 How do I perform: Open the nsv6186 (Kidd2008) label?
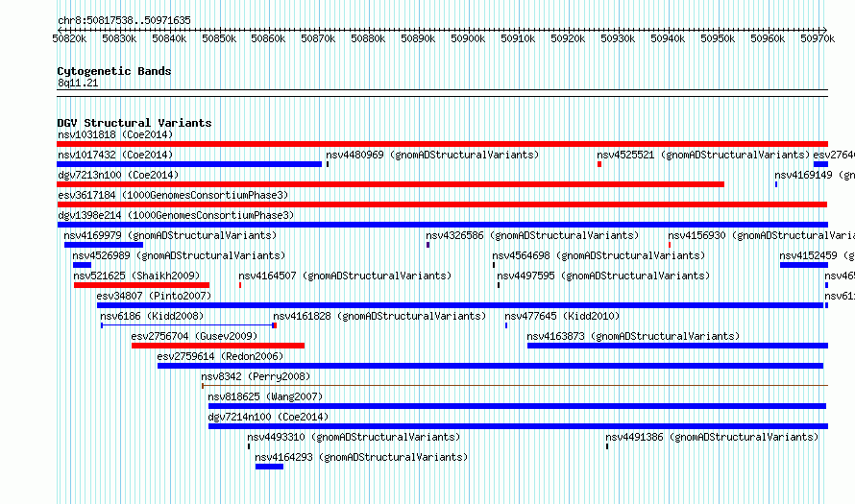(152, 316)
